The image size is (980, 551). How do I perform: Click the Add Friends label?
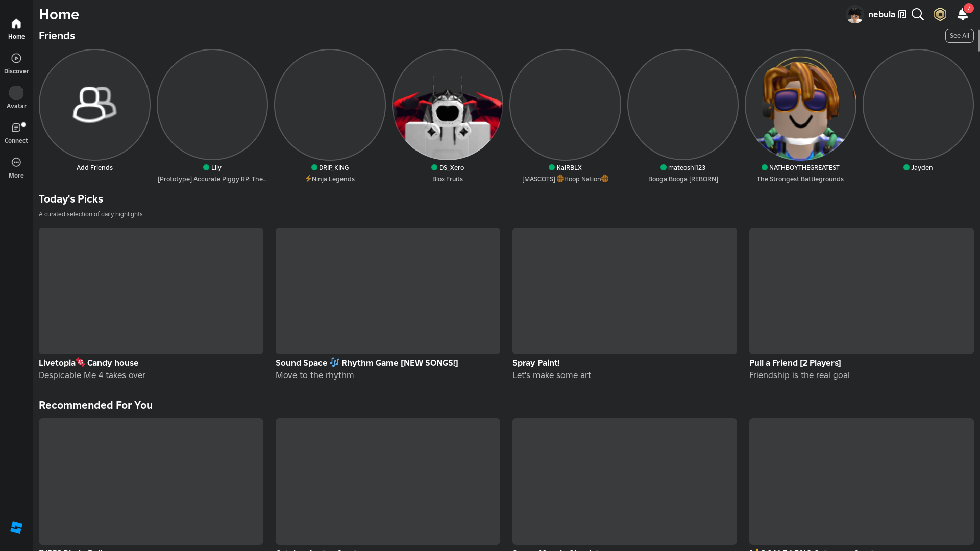94,168
